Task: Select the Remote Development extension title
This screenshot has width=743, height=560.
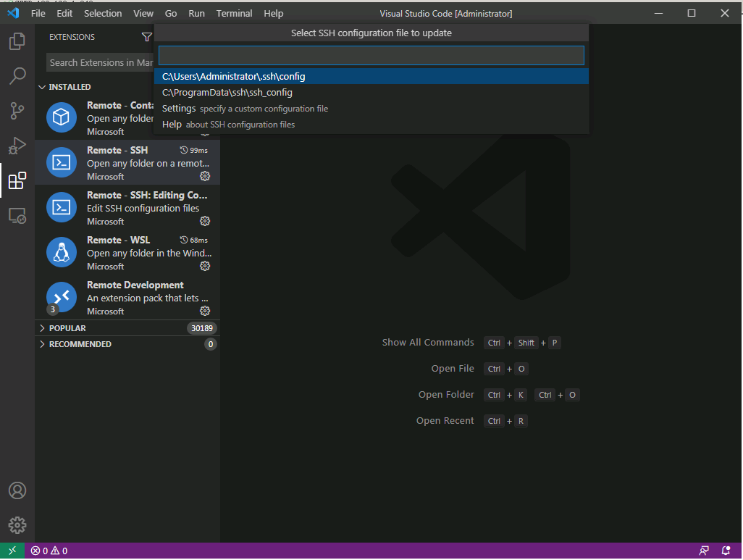Action: (135, 285)
